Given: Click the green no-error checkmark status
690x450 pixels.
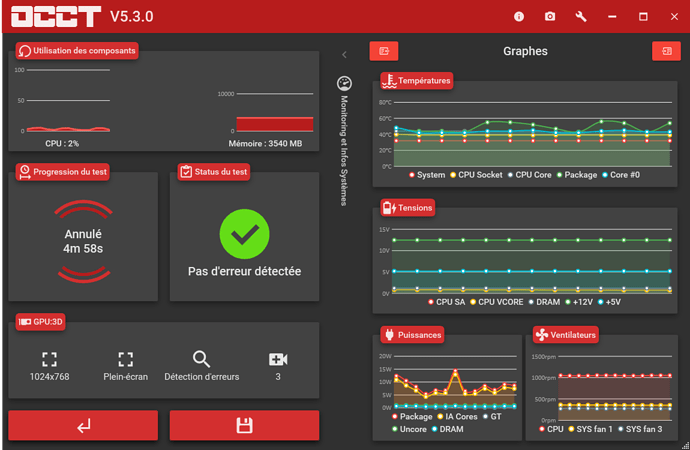Looking at the screenshot, I should pyautogui.click(x=244, y=234).
